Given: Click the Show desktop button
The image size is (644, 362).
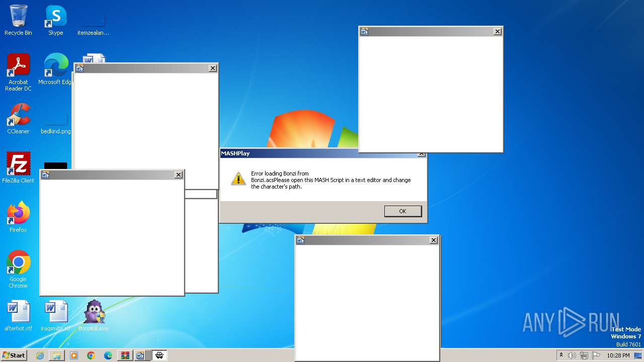Looking at the screenshot, I should 638,355.
